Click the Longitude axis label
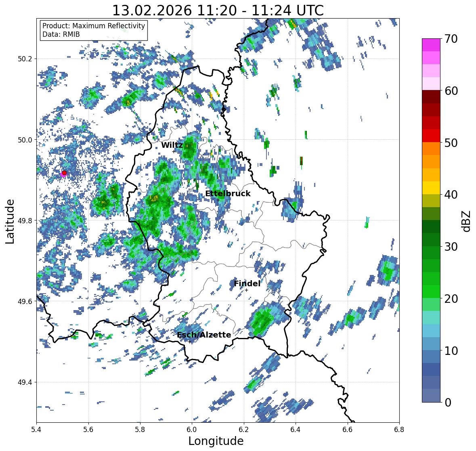Image resolution: width=476 pixels, height=451 pixels. point(216,441)
